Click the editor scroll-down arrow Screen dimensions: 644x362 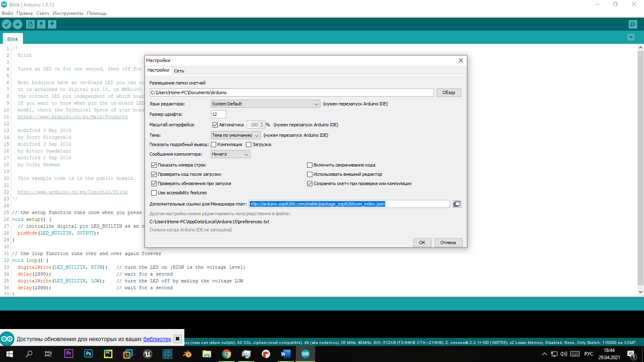point(640,292)
